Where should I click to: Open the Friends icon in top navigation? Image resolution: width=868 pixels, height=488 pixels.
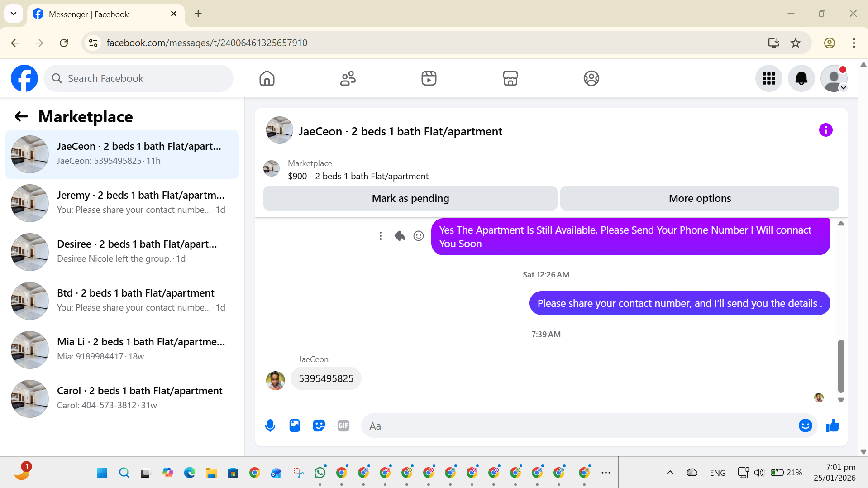tap(348, 78)
